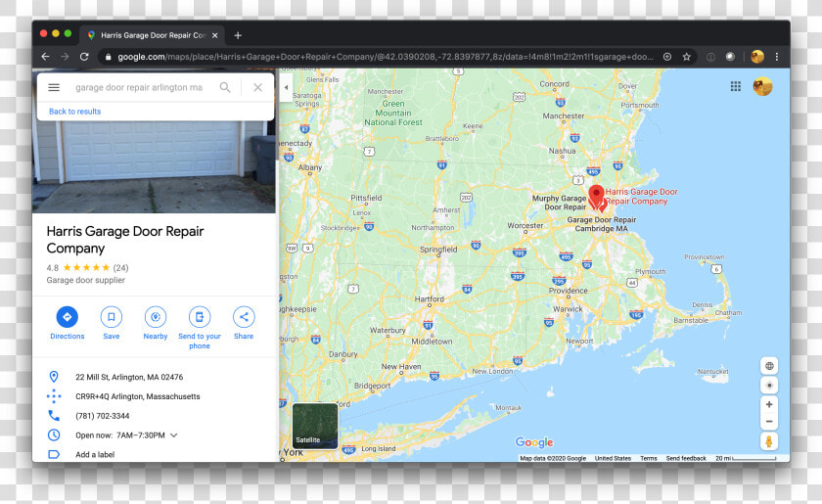Click Send to your phone icon

pos(200,317)
